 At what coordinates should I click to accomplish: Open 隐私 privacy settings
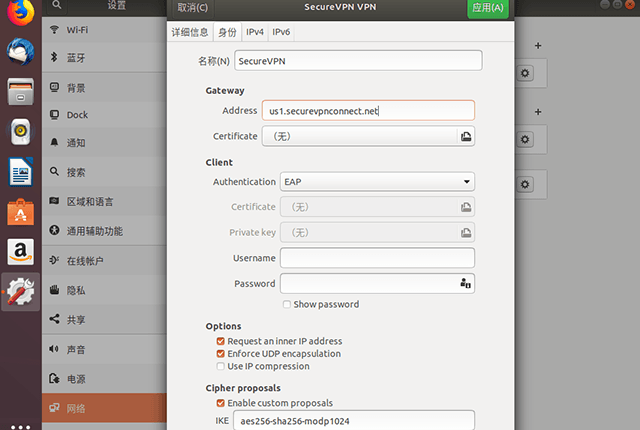[104, 290]
